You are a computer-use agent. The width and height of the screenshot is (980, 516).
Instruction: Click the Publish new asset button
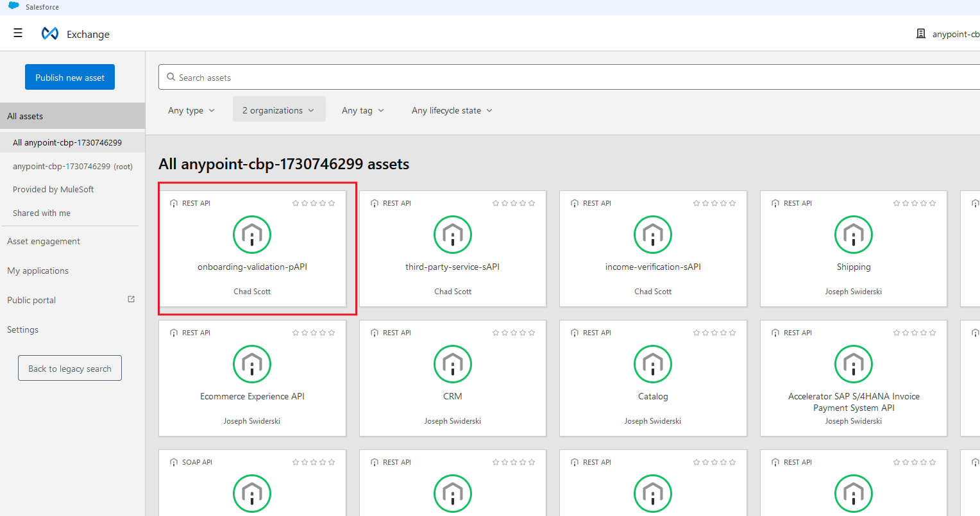tap(70, 77)
